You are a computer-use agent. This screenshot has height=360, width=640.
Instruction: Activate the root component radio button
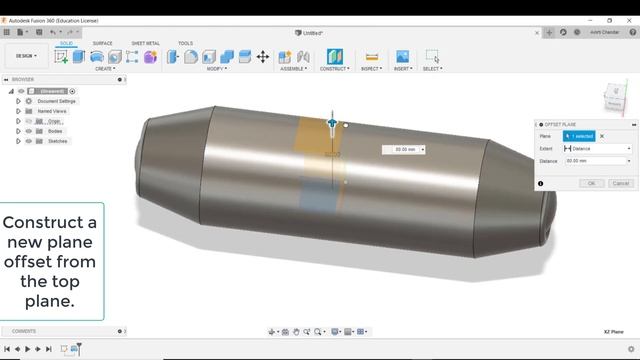click(72, 91)
